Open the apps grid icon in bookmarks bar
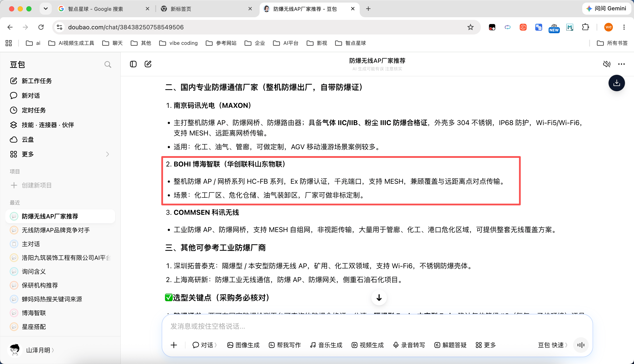634x364 pixels. [x=9, y=43]
